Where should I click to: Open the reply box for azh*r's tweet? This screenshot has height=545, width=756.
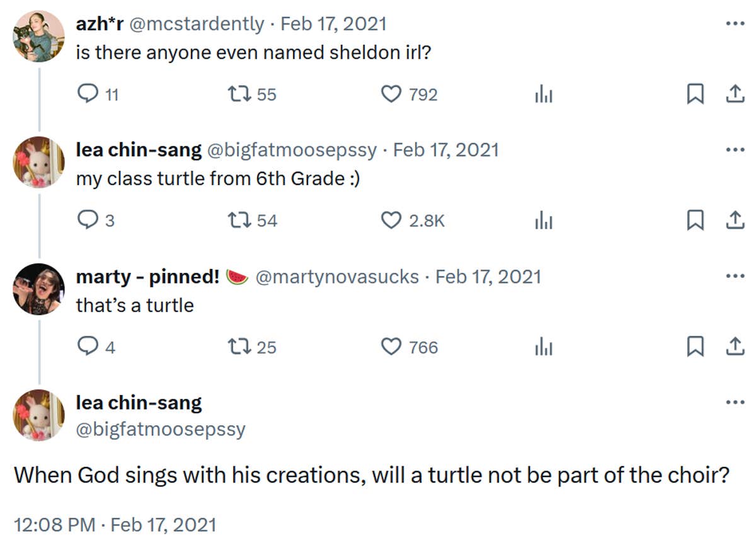(x=88, y=94)
